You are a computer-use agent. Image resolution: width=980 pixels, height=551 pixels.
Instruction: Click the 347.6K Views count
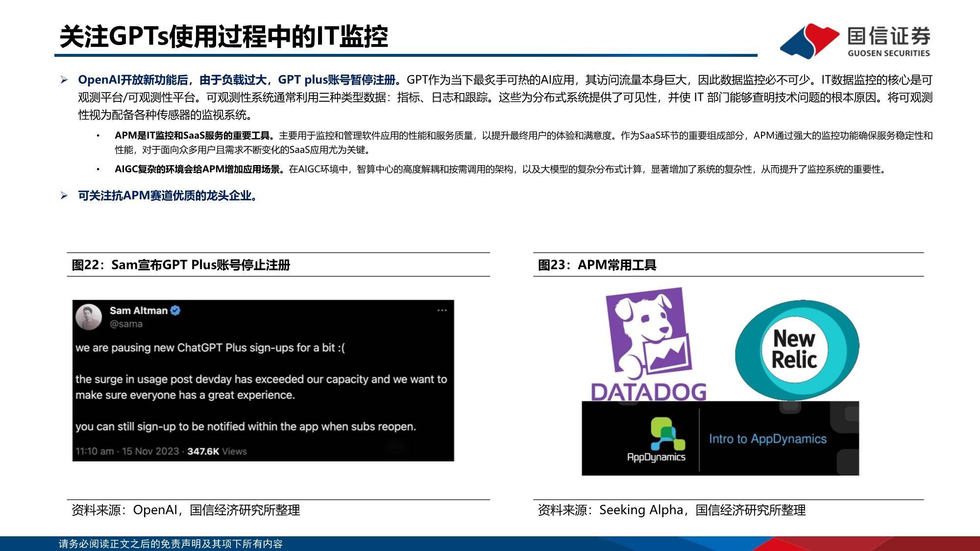(x=217, y=451)
